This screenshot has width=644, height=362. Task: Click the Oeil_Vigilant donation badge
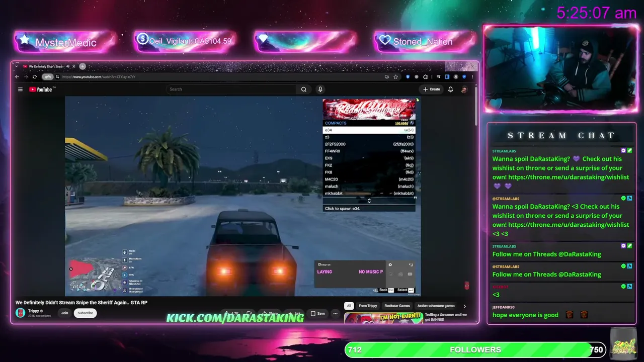(185, 42)
